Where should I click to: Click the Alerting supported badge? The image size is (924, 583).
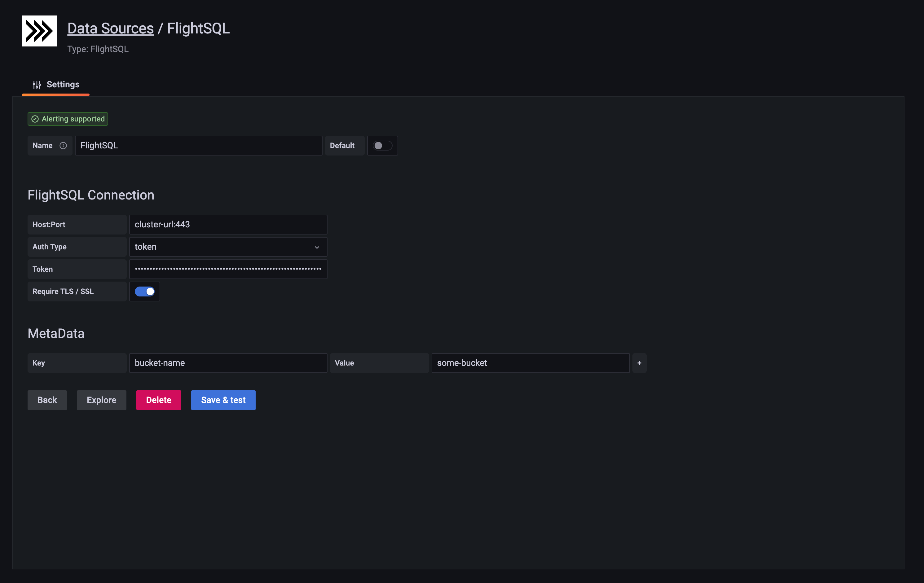[x=68, y=119]
